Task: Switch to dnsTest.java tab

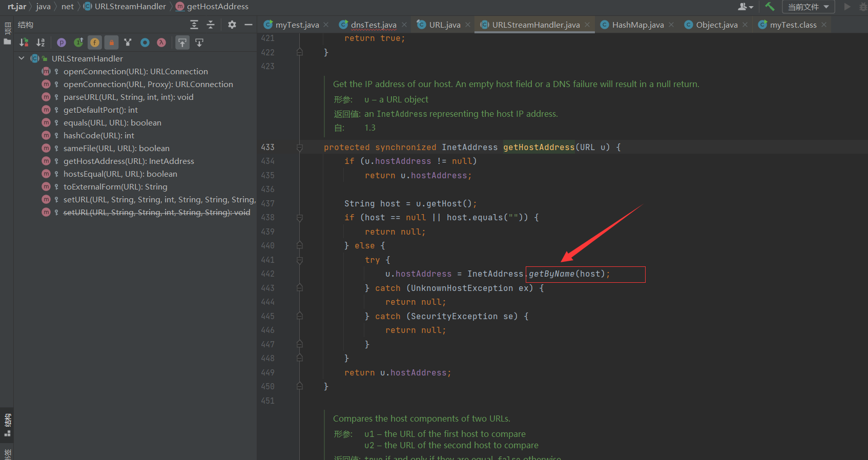Action: click(x=374, y=25)
